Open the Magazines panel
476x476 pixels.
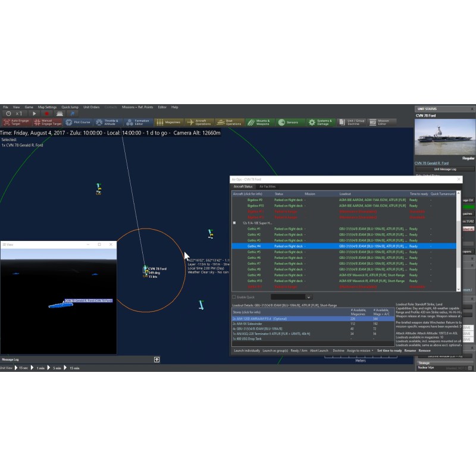pos(169,122)
